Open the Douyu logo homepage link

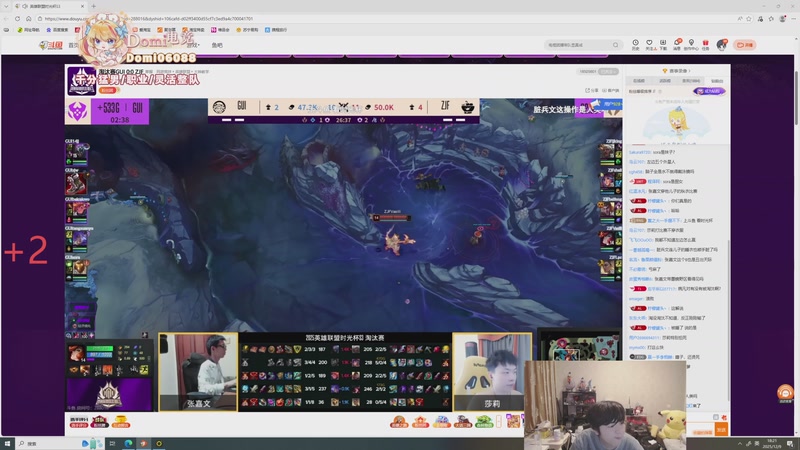(x=51, y=45)
